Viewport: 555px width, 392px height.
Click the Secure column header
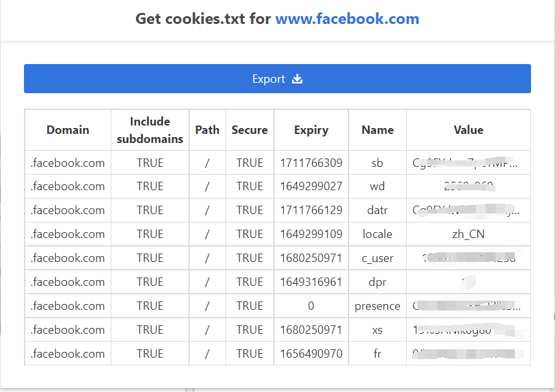[249, 130]
